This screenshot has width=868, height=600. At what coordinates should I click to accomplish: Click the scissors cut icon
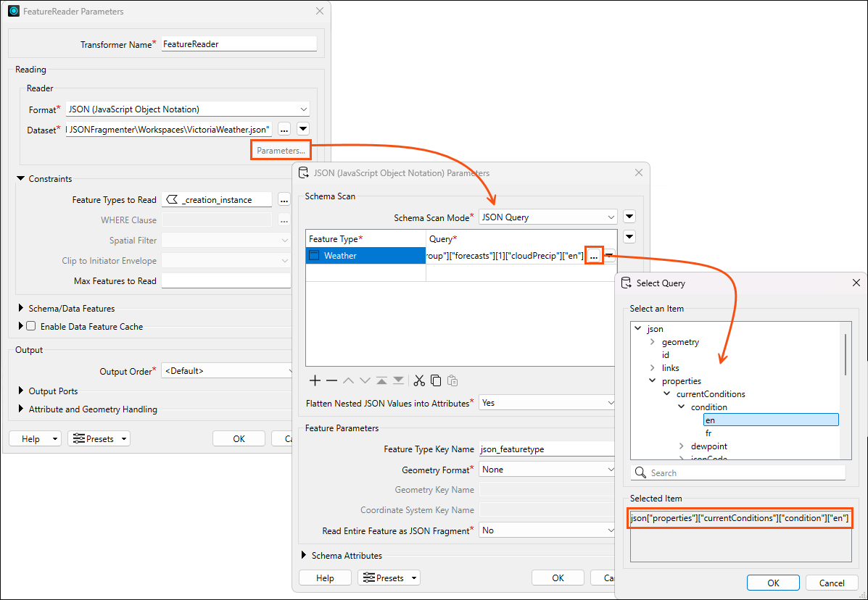pos(419,380)
